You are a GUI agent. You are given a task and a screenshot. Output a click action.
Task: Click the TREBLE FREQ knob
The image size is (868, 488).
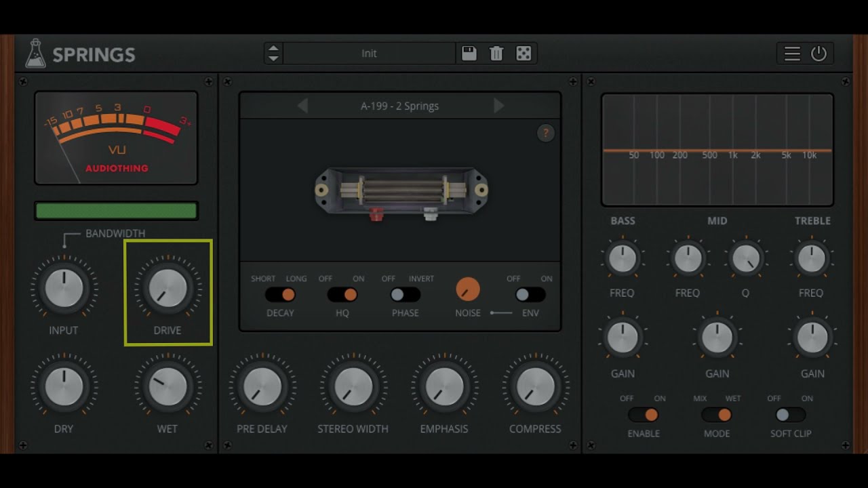811,258
